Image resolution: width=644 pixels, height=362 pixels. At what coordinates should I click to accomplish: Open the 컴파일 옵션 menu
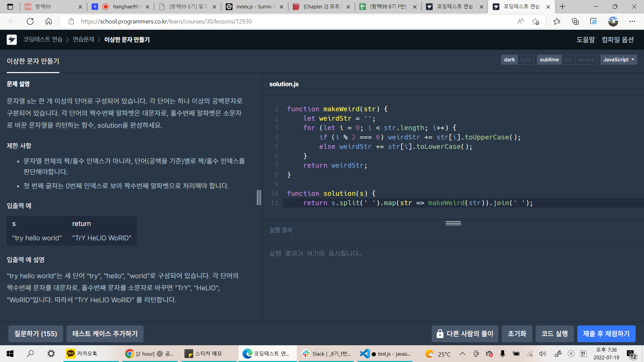pyautogui.click(x=618, y=40)
